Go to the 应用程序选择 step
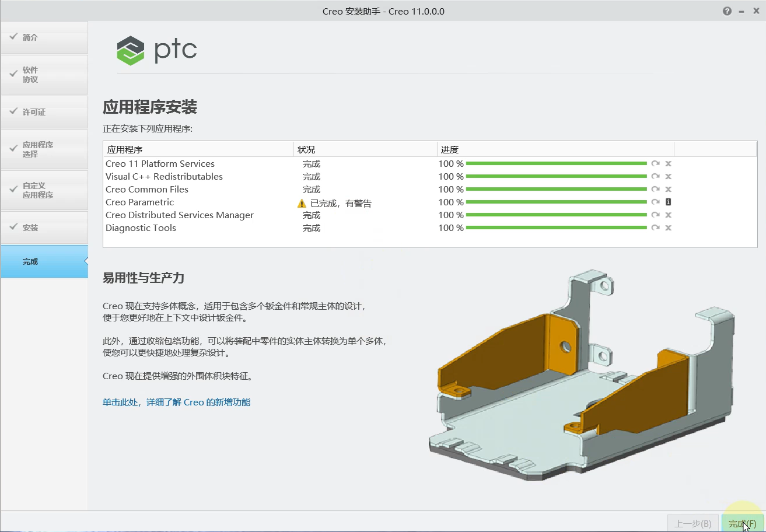Image resolution: width=766 pixels, height=532 pixels. [44, 149]
